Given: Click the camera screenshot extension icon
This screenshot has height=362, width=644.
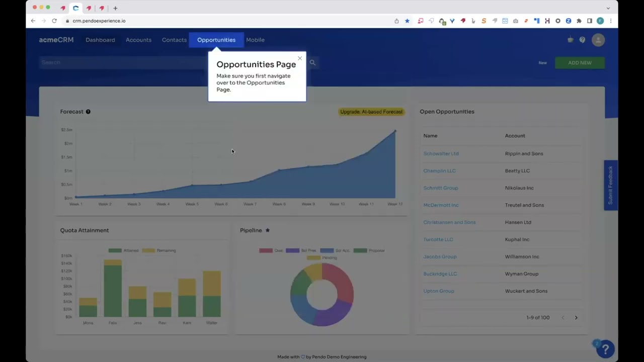Looking at the screenshot, I should (516, 21).
